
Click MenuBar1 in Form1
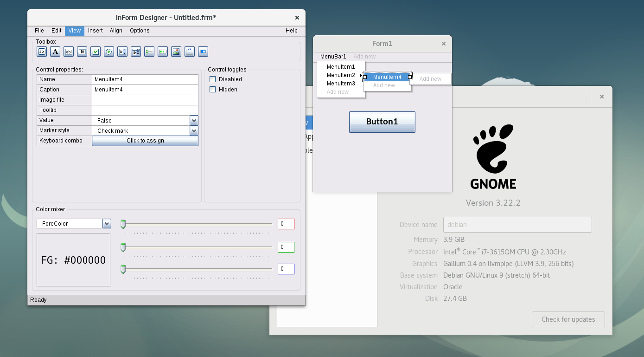333,57
